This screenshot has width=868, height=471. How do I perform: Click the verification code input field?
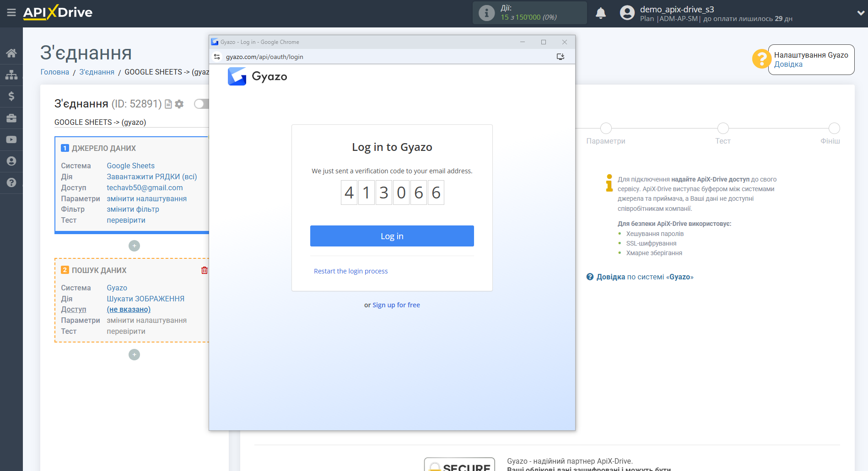[392, 193]
